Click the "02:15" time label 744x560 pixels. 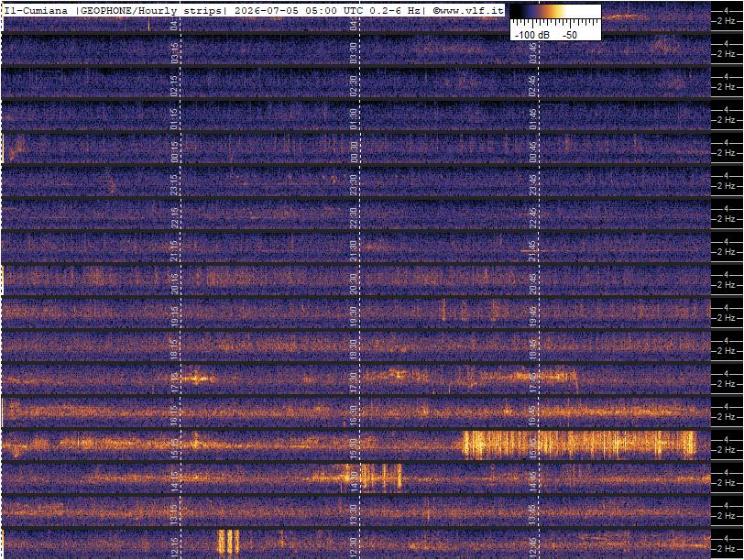click(x=174, y=85)
